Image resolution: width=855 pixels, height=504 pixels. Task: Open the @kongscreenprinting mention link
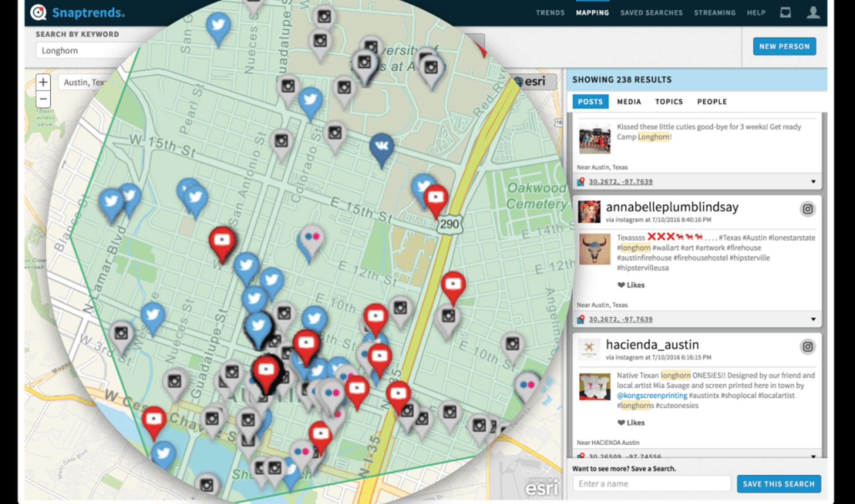point(652,395)
